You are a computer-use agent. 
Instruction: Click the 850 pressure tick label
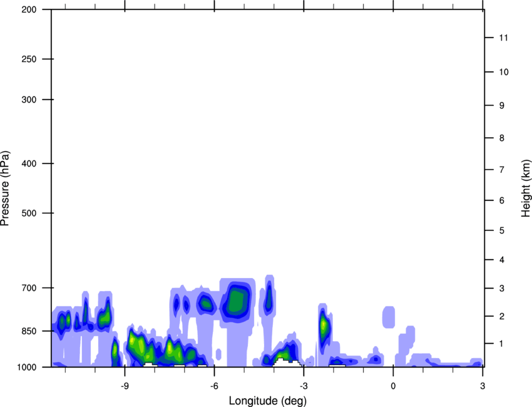click(29, 331)
